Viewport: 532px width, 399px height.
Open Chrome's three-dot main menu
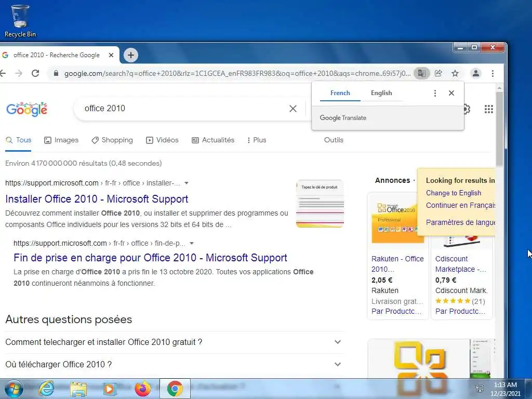coord(493,73)
